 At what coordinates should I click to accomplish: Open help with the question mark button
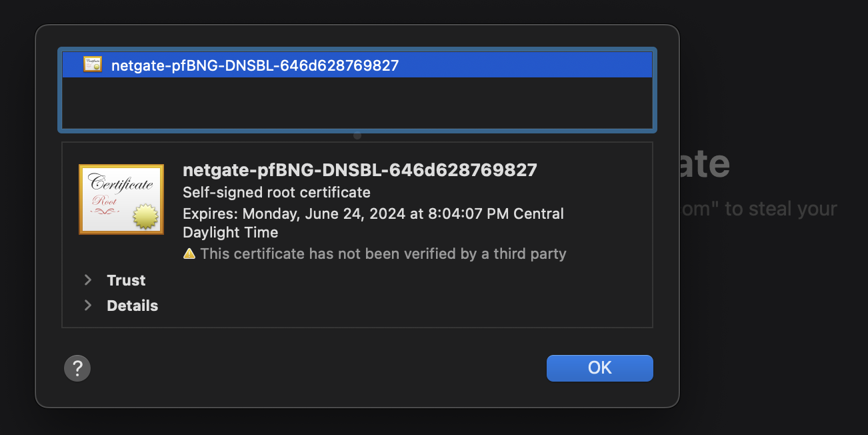(77, 368)
